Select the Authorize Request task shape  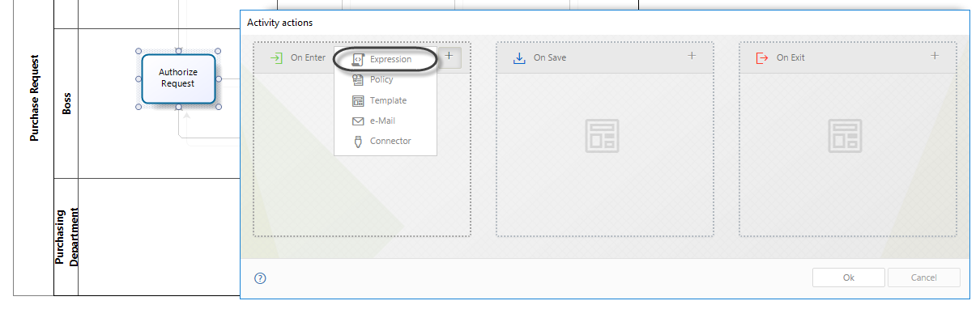[x=178, y=78]
